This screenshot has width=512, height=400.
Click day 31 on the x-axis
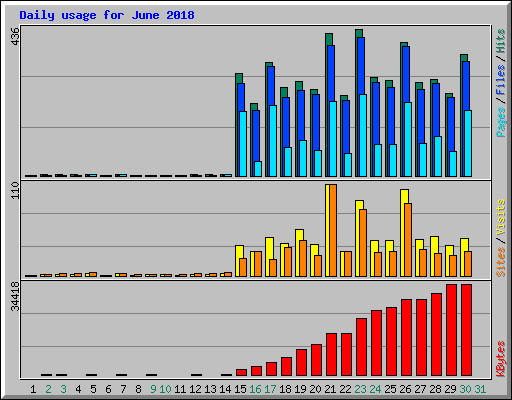tap(480, 389)
